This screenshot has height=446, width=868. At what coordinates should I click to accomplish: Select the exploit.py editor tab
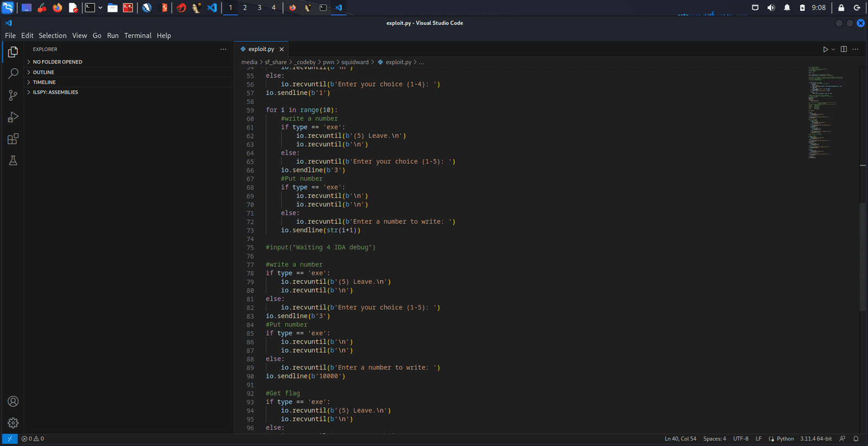point(261,49)
